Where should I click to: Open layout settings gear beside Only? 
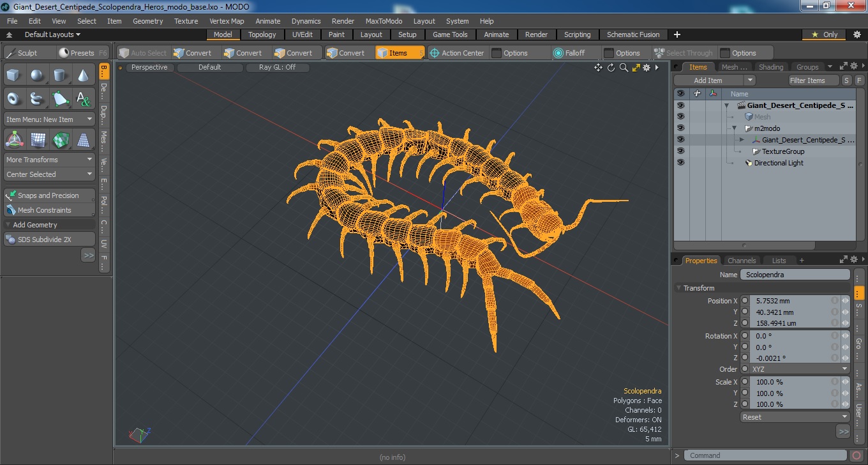[857, 34]
